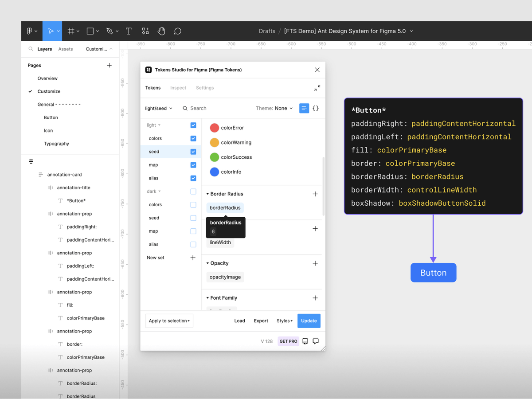Add new token set plus icon
Image resolution: width=532 pixels, height=399 pixels.
point(193,258)
